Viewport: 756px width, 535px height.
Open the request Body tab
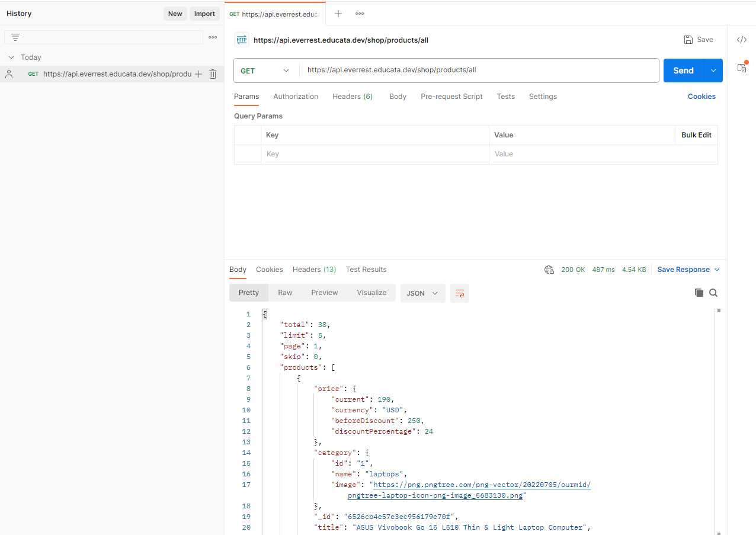[x=398, y=97]
